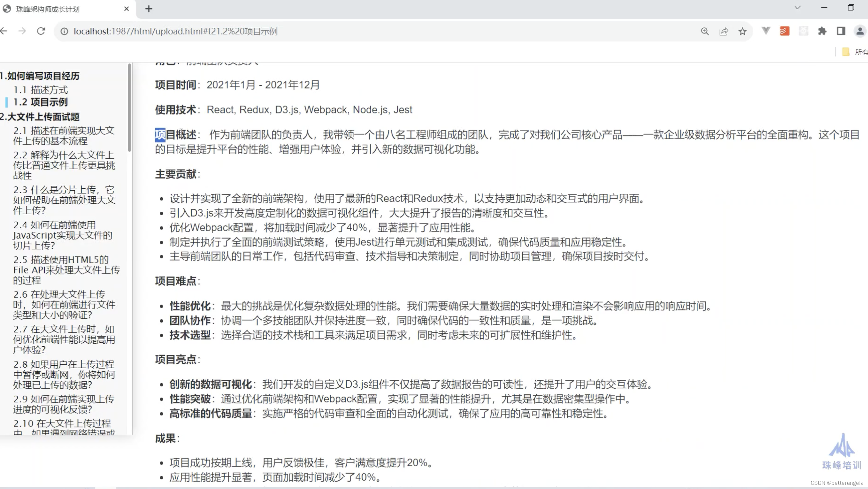Screen dimensions: 868x489
Task: Click the highlighted 项目概述 heading
Action: [176, 135]
